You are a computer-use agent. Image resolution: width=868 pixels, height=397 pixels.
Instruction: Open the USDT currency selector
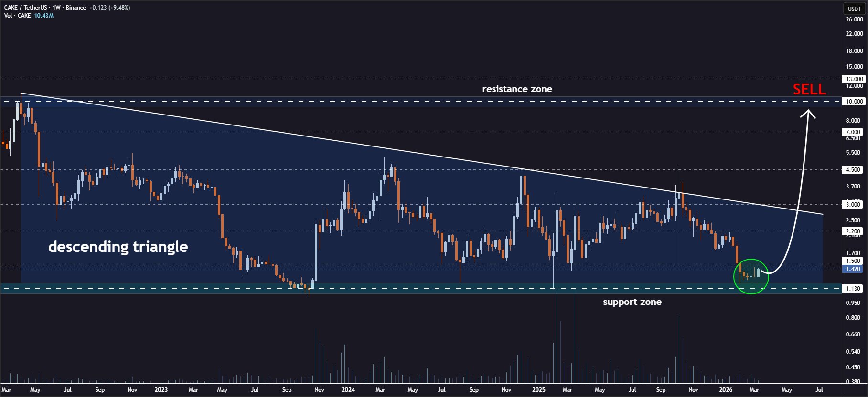(854, 9)
